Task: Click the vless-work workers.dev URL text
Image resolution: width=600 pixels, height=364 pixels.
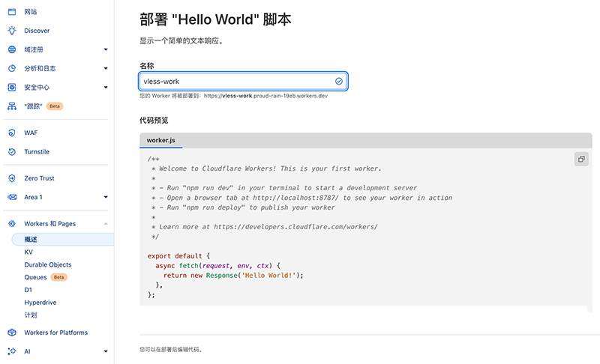Action: (x=265, y=96)
